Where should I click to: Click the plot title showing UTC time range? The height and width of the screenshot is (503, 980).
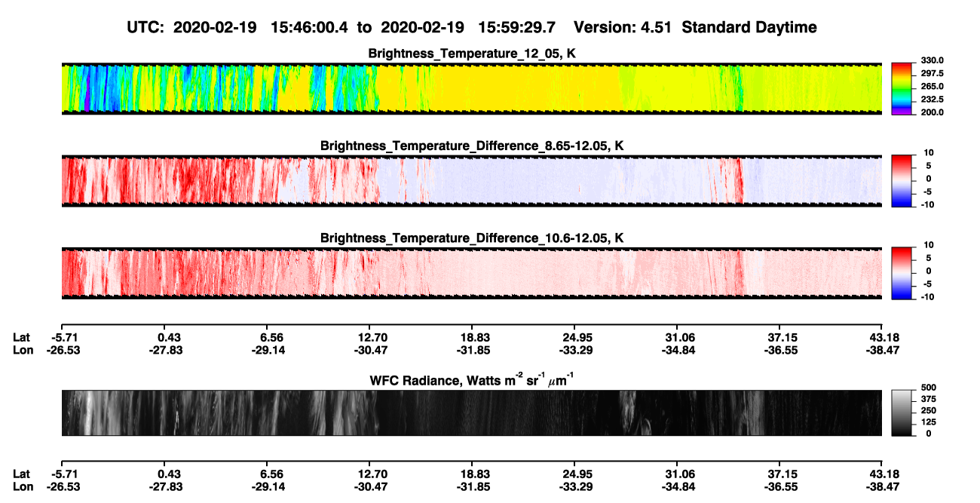pos(472,28)
